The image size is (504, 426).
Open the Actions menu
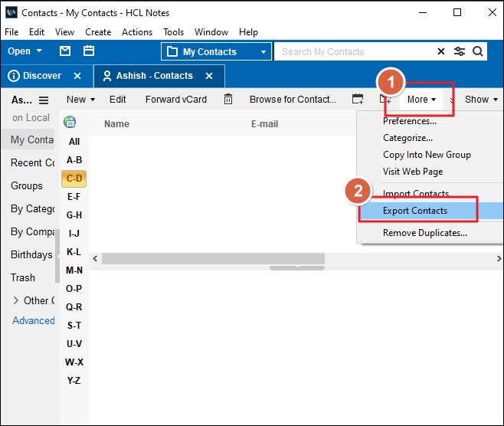pyautogui.click(x=137, y=32)
